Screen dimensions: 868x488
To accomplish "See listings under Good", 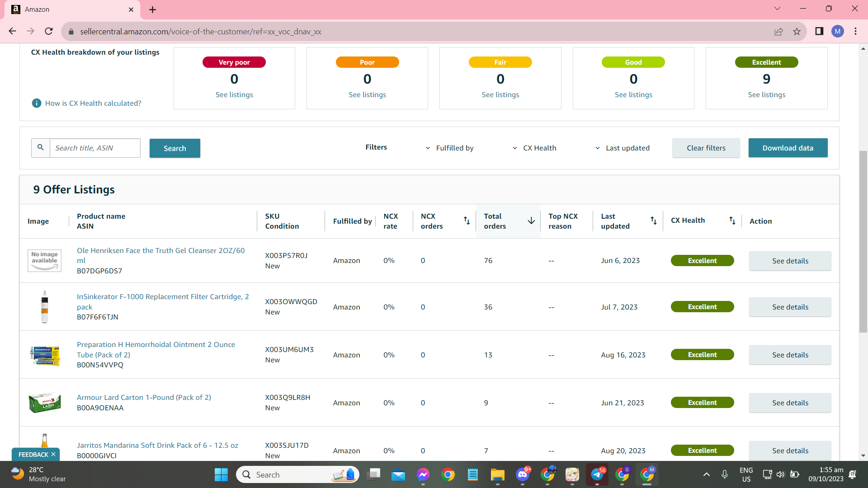I will [633, 94].
